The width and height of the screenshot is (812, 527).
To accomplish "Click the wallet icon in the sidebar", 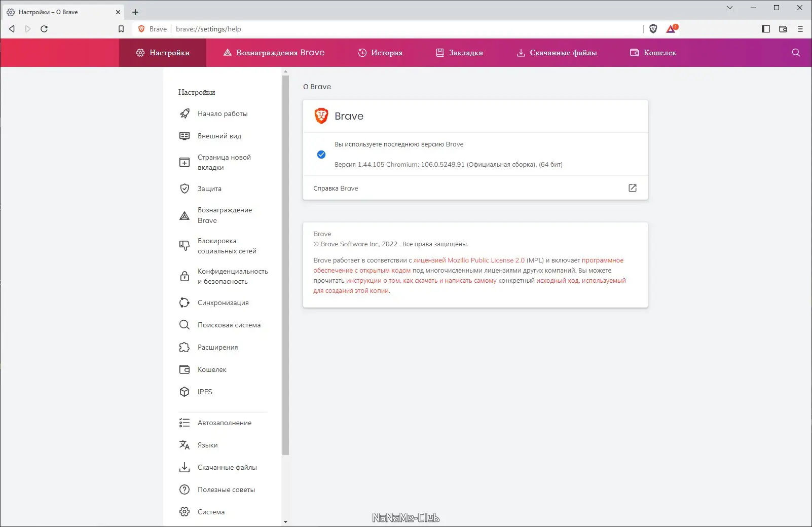I will 184,369.
